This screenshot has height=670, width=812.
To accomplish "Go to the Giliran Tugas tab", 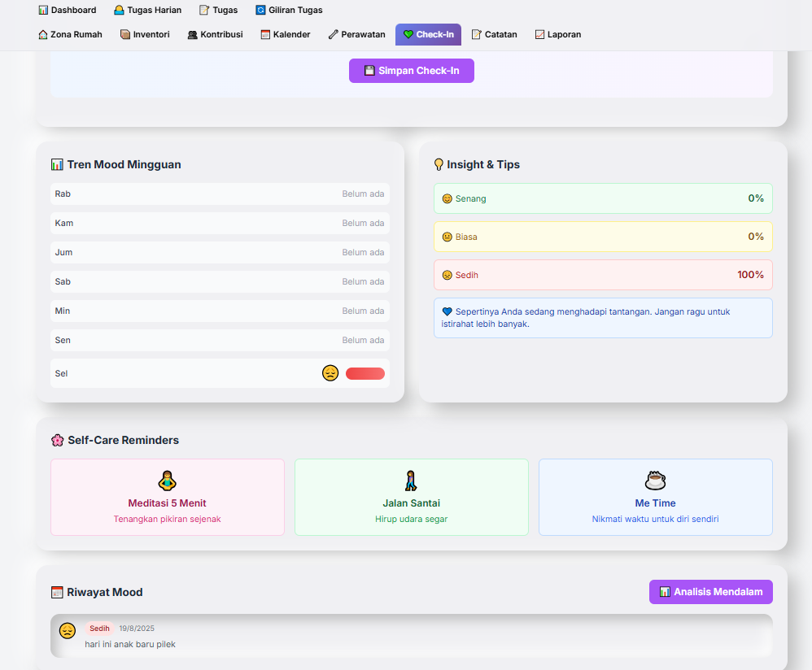I will click(x=289, y=11).
